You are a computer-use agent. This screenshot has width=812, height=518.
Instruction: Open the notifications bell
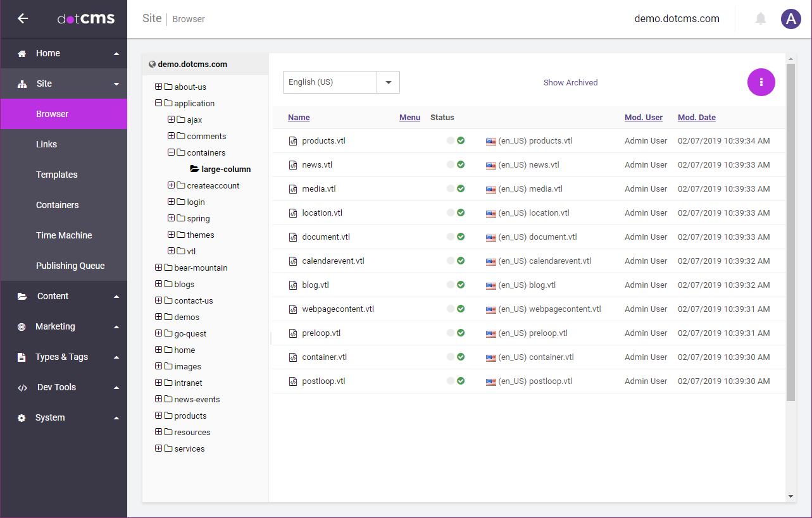[x=761, y=19]
